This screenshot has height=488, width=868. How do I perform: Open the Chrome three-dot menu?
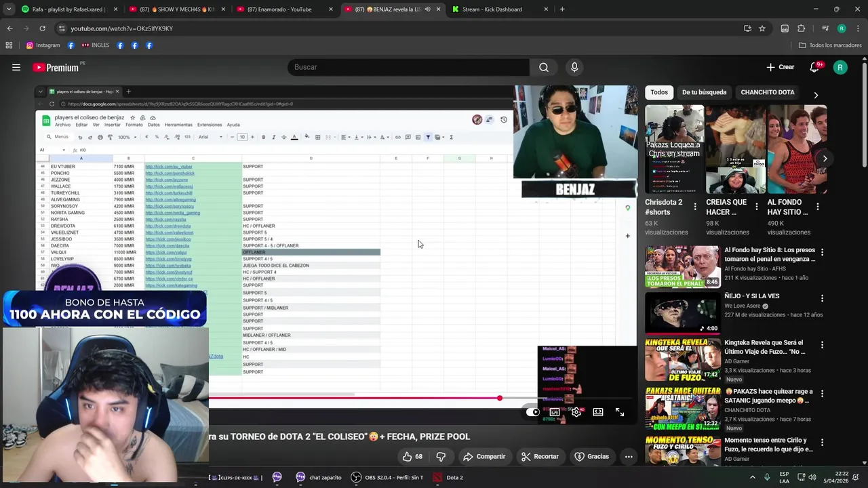coord(856,28)
